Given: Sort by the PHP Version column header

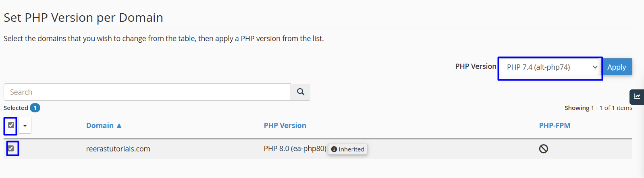Looking at the screenshot, I should [x=285, y=126].
